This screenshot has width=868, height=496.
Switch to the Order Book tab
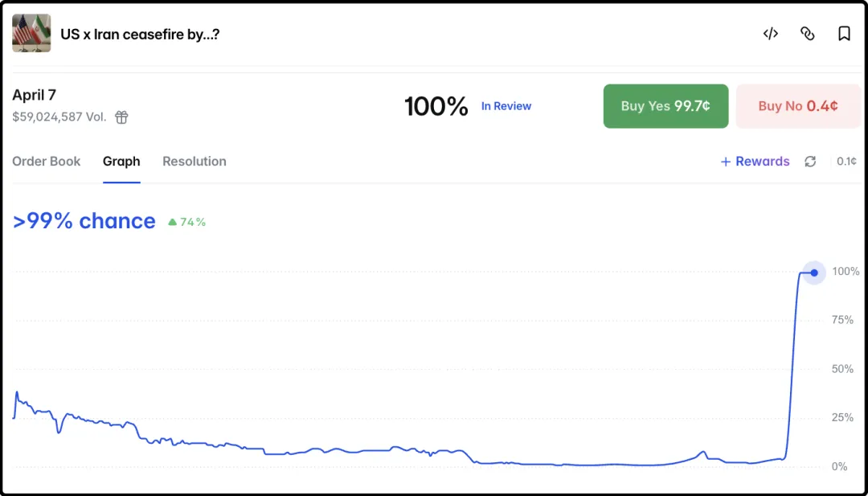click(x=47, y=162)
